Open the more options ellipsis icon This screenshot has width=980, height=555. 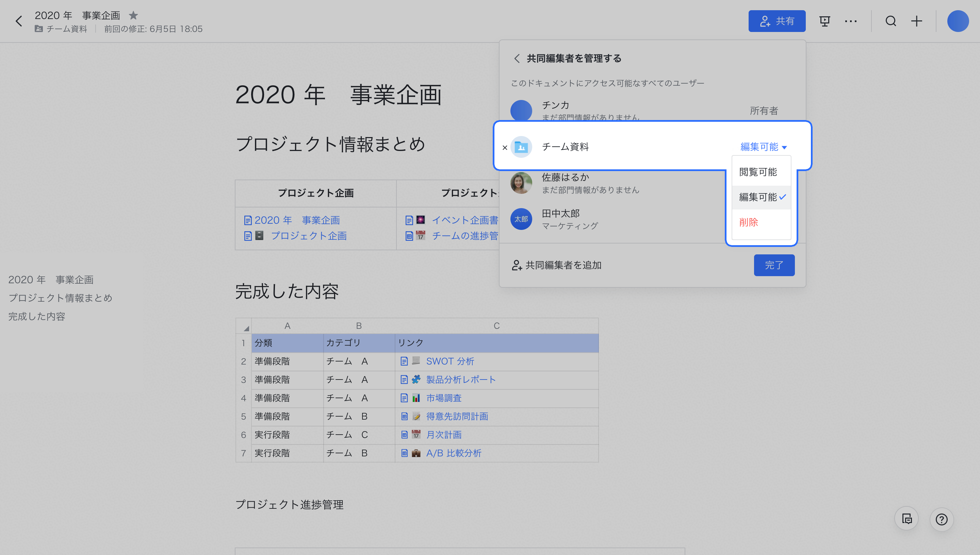tap(851, 21)
